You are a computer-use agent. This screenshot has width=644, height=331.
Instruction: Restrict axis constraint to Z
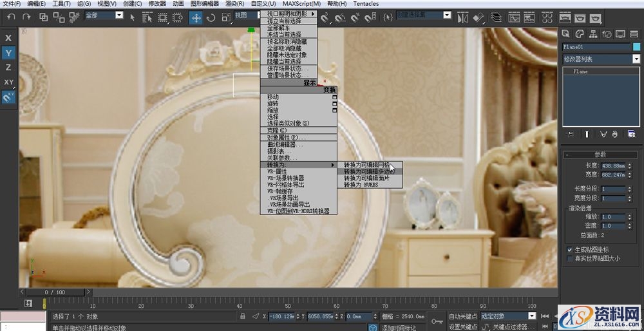click(8, 68)
